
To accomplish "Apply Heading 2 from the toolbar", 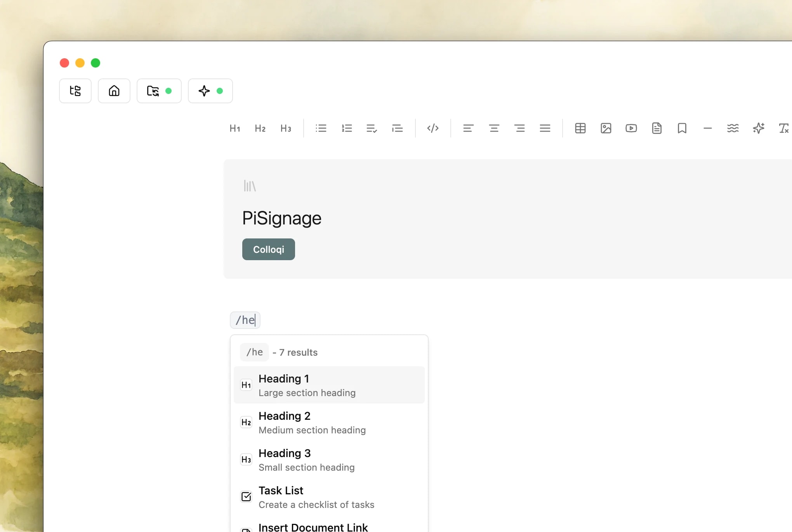I will pos(260,128).
